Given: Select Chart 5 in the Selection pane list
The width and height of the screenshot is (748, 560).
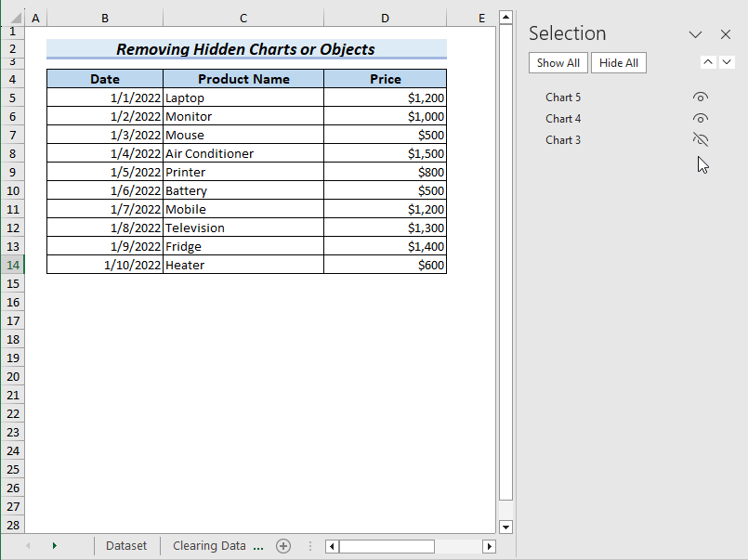Looking at the screenshot, I should pos(563,96).
